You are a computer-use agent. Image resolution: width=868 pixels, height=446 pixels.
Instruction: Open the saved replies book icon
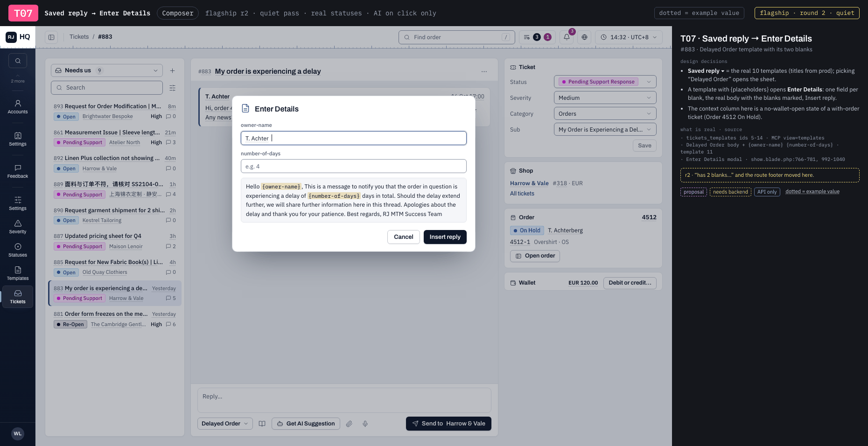[x=262, y=424]
